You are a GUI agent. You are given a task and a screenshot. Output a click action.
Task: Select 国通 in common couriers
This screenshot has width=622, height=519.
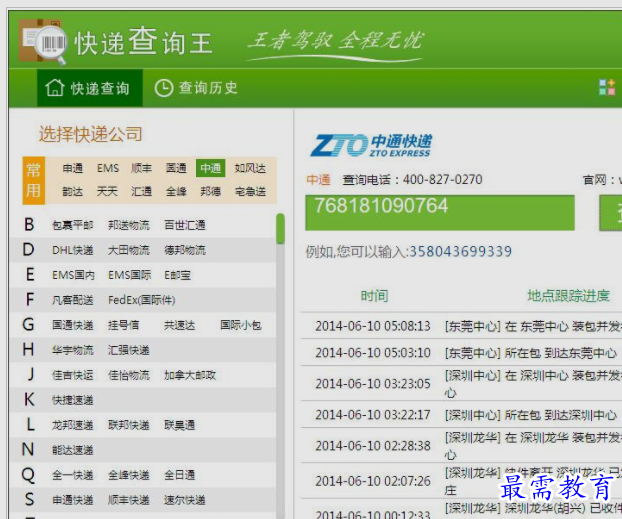176,168
